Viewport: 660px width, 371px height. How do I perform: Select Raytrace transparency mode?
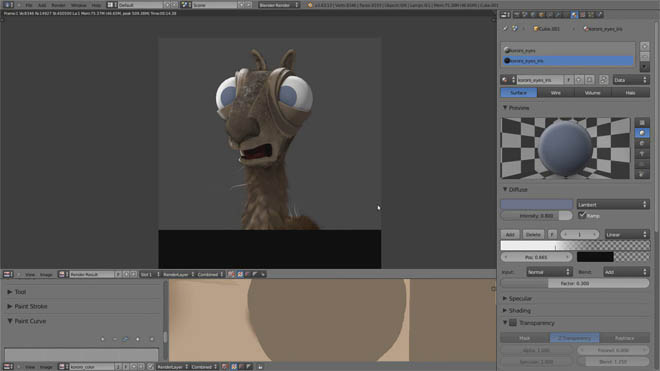[x=625, y=338]
